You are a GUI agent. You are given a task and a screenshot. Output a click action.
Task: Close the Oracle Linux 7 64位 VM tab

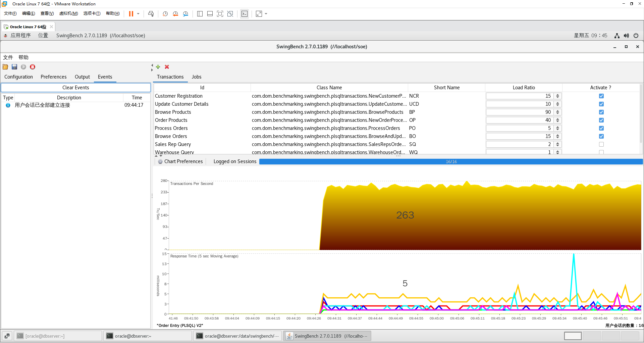coord(51,27)
